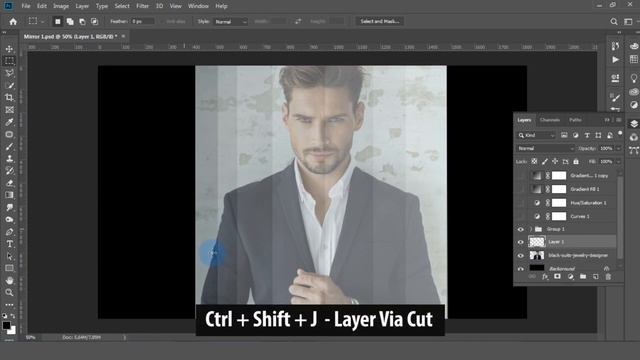Click Add to Selection mode icon
The width and height of the screenshot is (640, 360).
click(70, 21)
